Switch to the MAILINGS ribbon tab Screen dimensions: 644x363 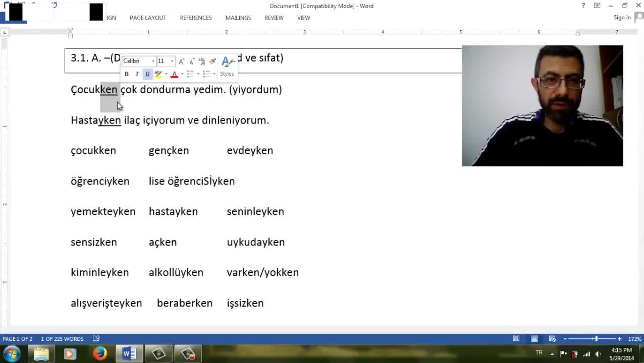click(238, 18)
